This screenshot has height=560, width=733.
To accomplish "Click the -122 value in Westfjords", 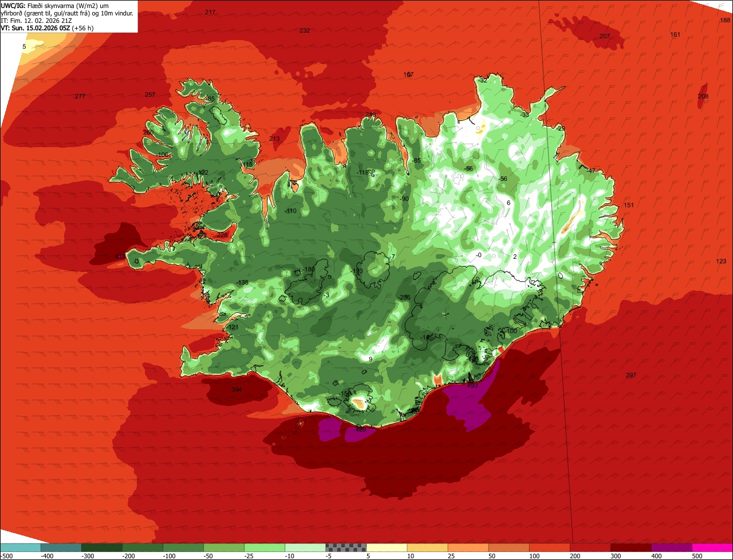I will (x=202, y=172).
